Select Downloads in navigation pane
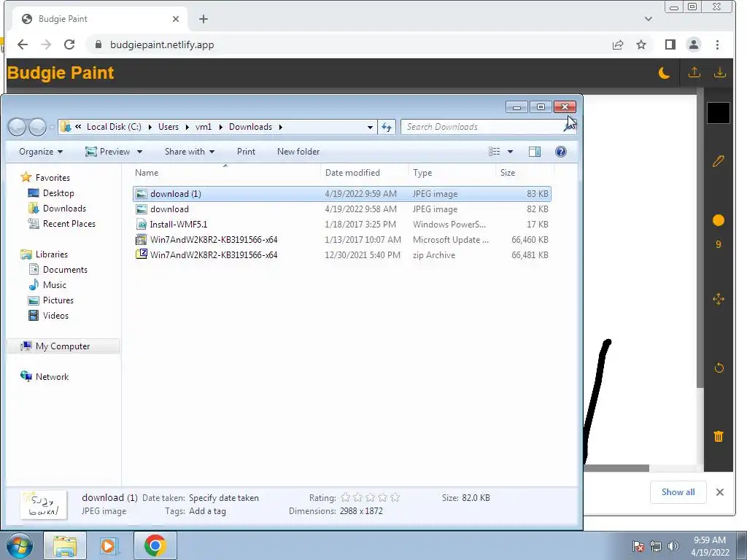Screen dimensions: 747x560 (x=64, y=208)
